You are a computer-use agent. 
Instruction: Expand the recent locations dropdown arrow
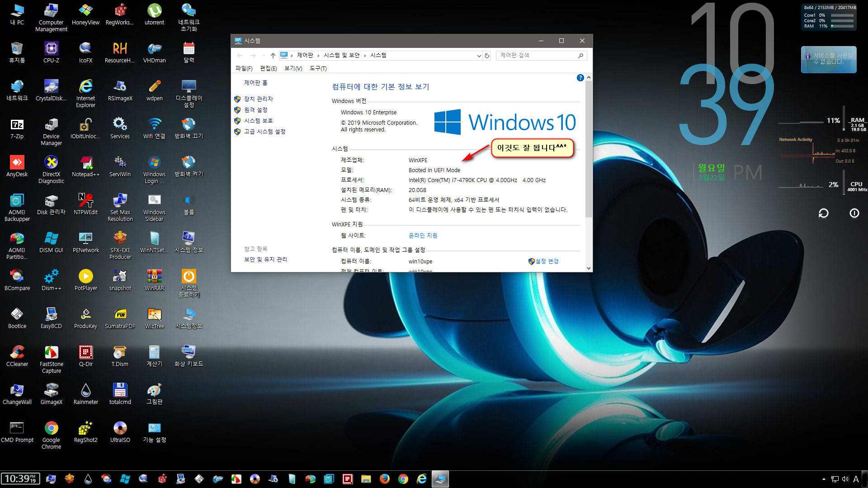(264, 56)
